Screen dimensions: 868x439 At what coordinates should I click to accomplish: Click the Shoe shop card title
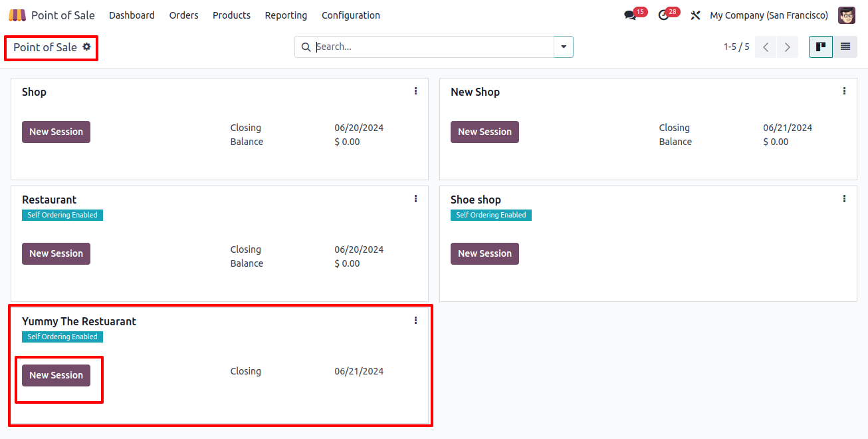(476, 200)
